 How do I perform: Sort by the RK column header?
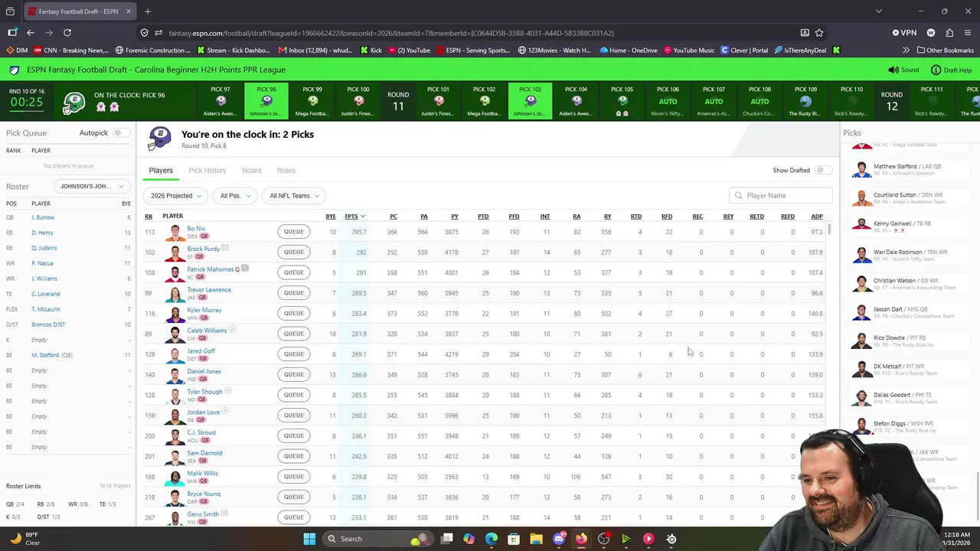[x=149, y=217]
